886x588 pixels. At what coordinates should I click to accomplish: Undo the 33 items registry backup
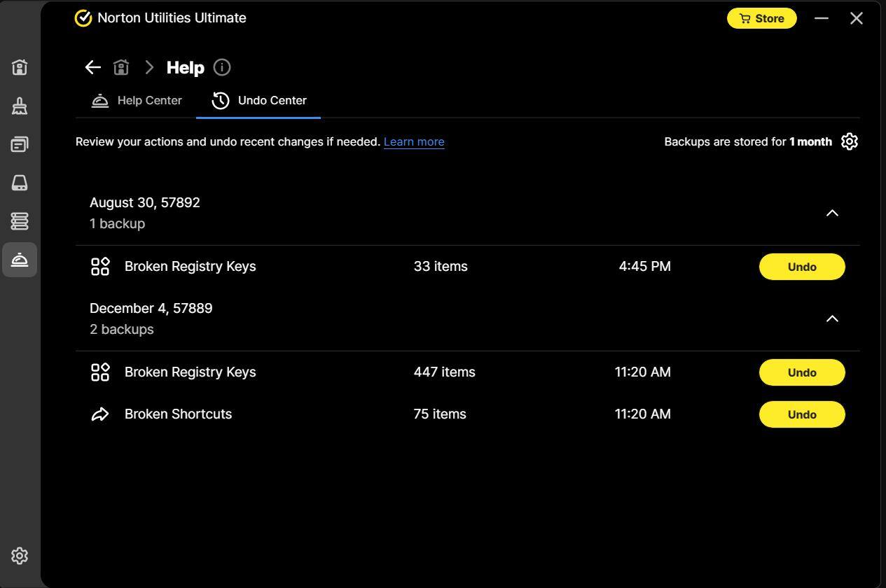tap(801, 267)
